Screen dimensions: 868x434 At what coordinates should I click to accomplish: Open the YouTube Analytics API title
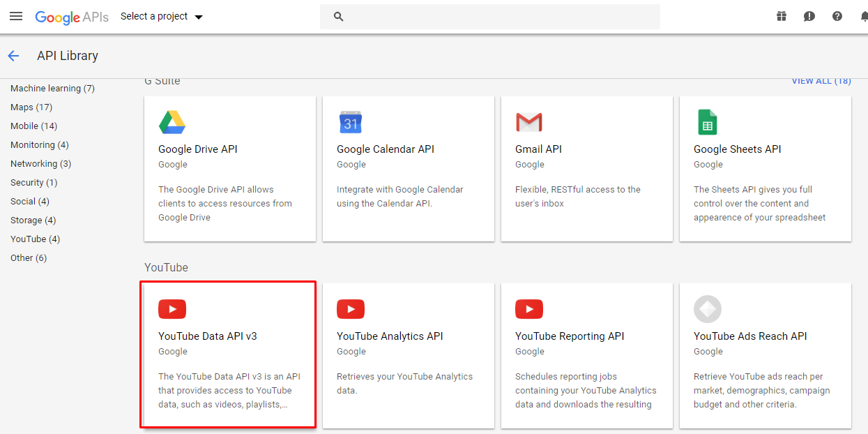(x=390, y=336)
